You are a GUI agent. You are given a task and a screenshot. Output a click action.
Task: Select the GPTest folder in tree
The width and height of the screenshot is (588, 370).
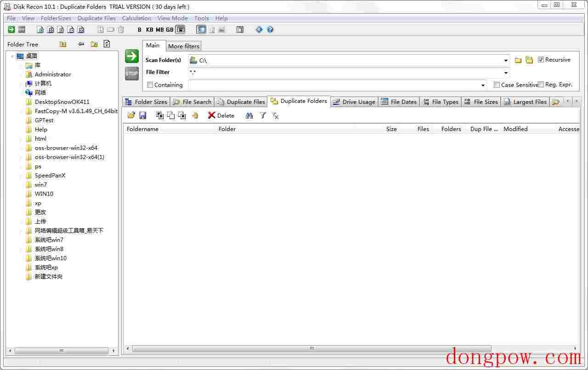[44, 120]
